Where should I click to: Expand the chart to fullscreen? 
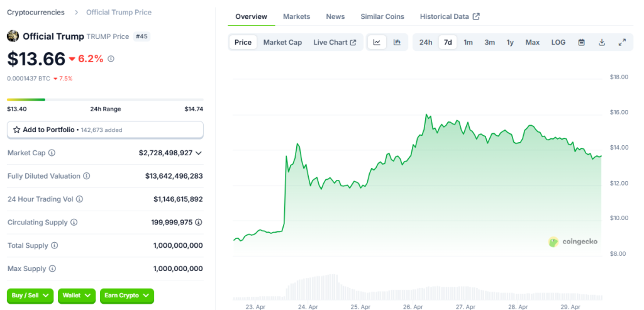tap(622, 42)
